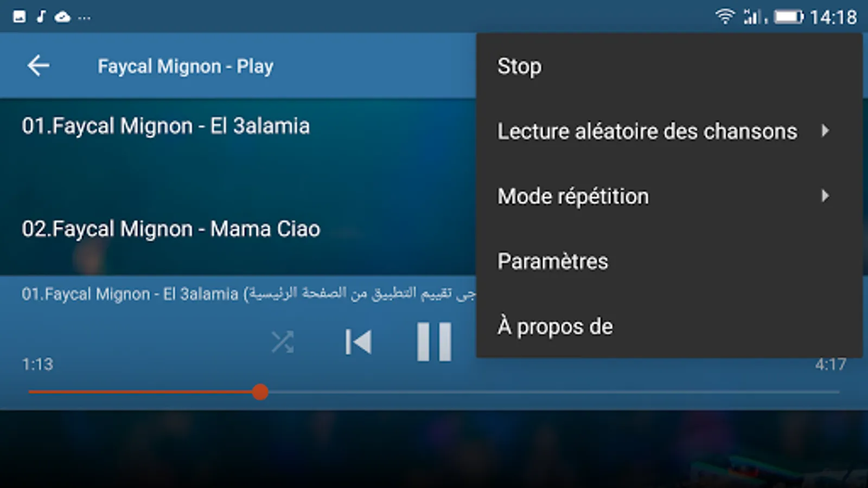Toggle the shuffle icon in the player

283,342
